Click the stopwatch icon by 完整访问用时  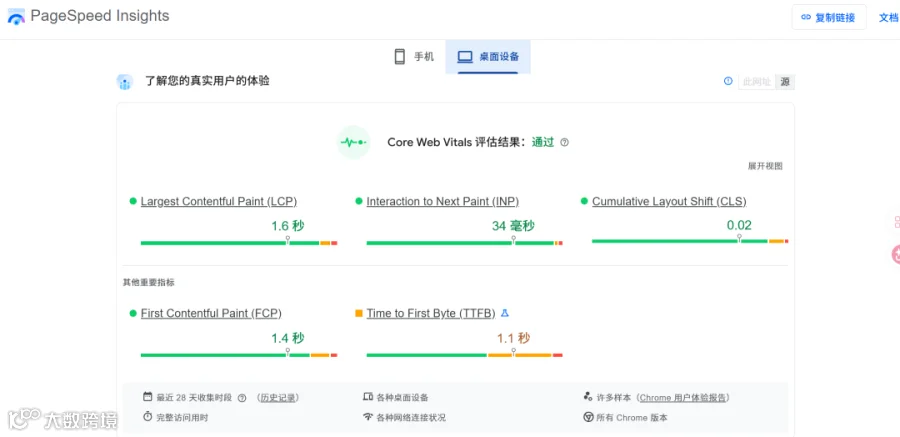(148, 416)
